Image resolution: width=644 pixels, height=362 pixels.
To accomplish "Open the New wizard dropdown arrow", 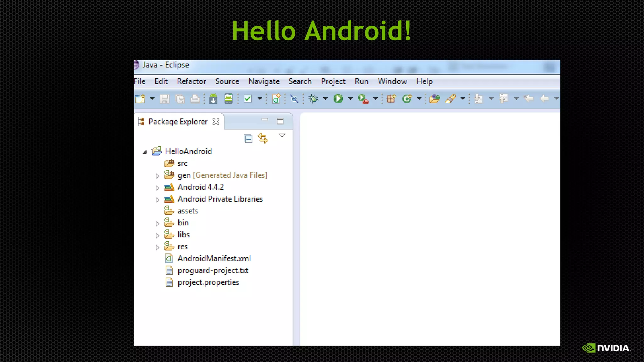I will point(152,99).
